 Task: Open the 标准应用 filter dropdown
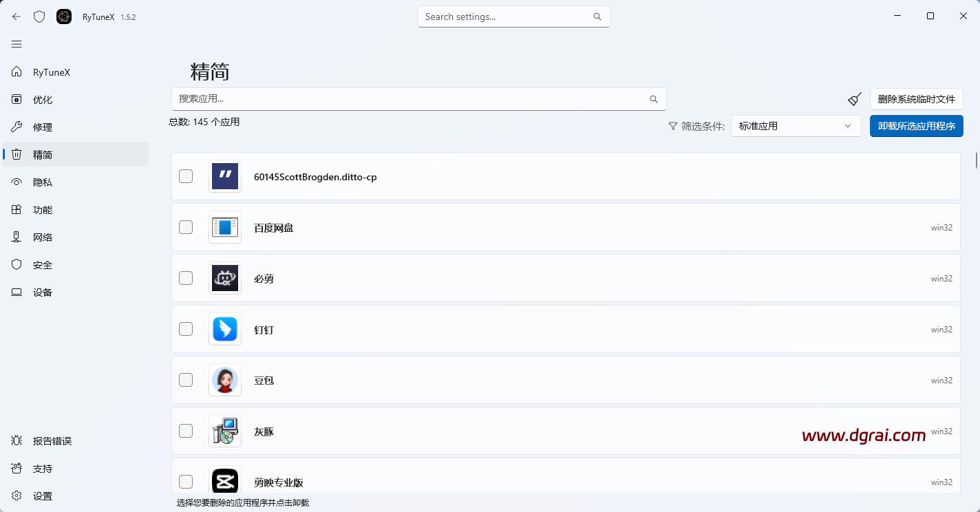pos(796,126)
